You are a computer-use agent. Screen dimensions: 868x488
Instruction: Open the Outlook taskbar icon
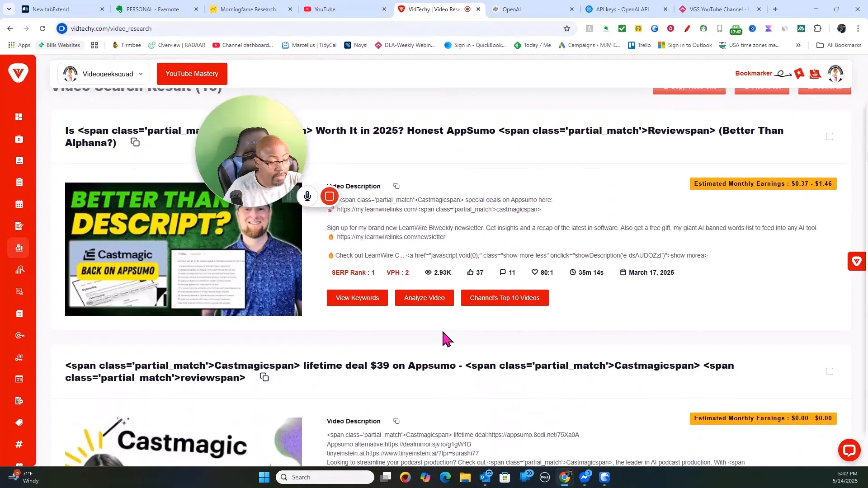point(485,477)
